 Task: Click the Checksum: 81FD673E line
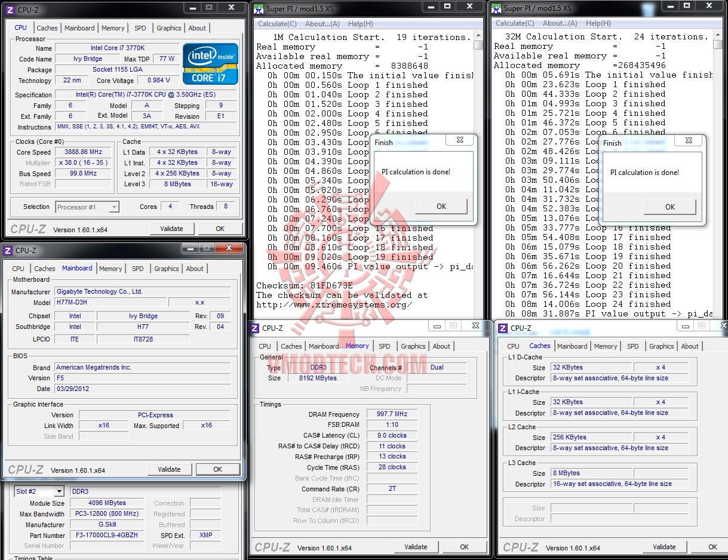305,285
